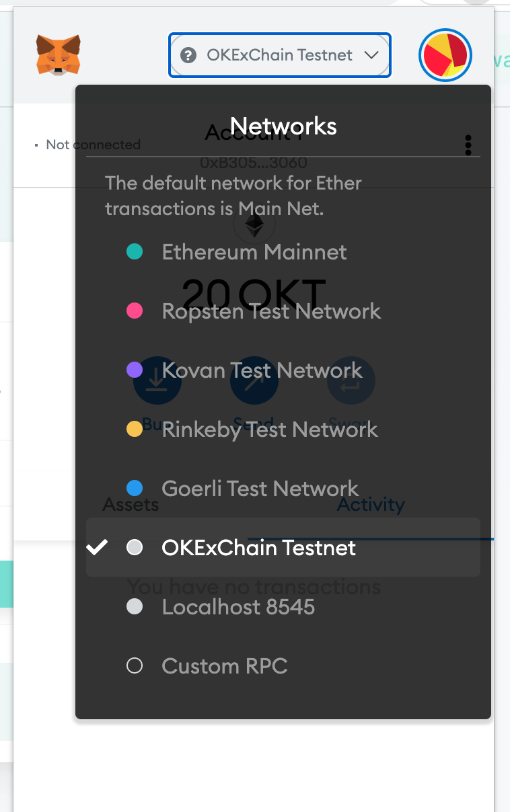510x812 pixels.
Task: Click the question mark network icon
Action: tap(189, 55)
